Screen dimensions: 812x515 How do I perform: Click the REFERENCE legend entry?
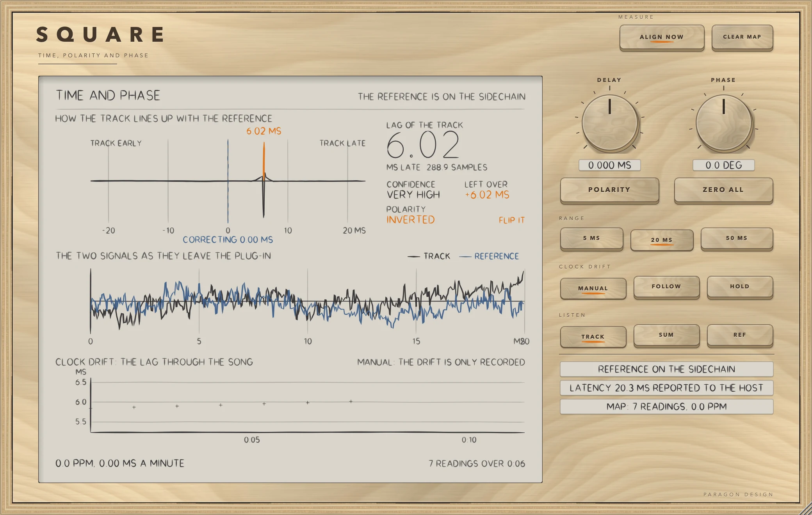pos(489,256)
